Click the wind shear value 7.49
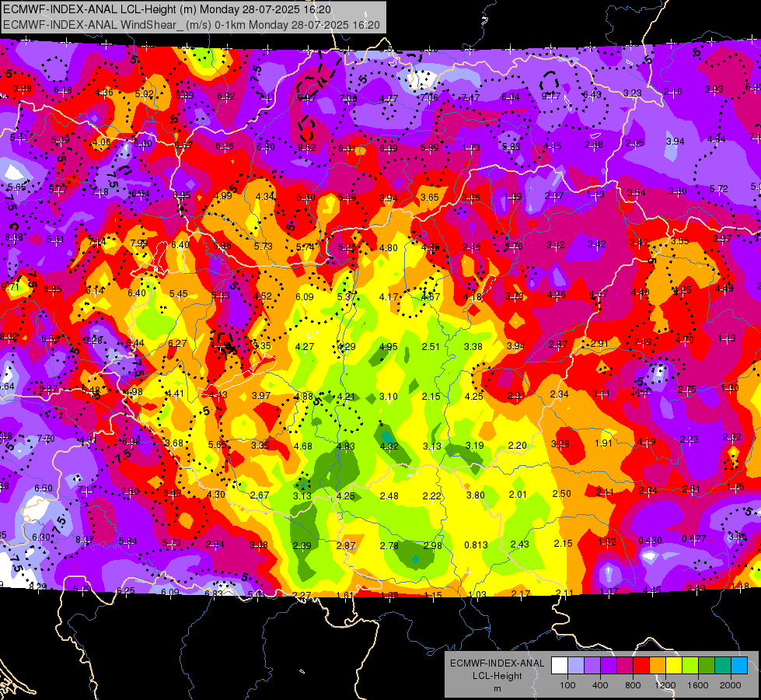Image resolution: width=761 pixels, height=700 pixels. (643, 342)
